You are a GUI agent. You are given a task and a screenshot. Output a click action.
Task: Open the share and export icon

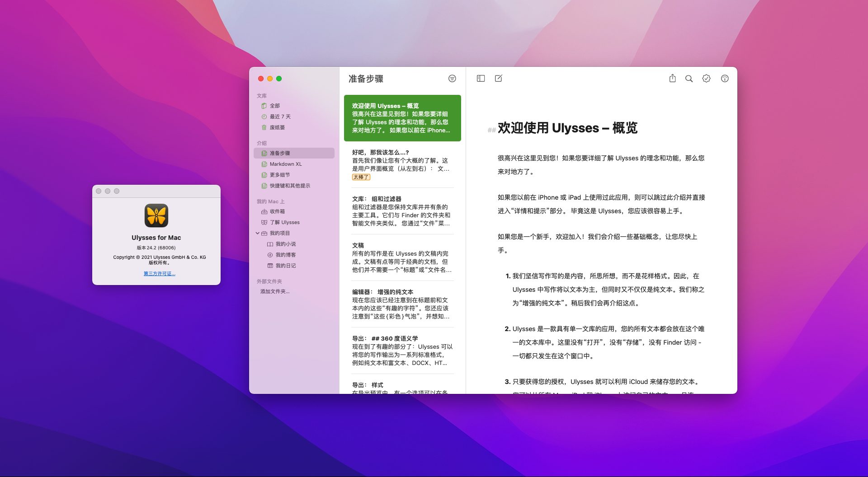[x=672, y=78]
